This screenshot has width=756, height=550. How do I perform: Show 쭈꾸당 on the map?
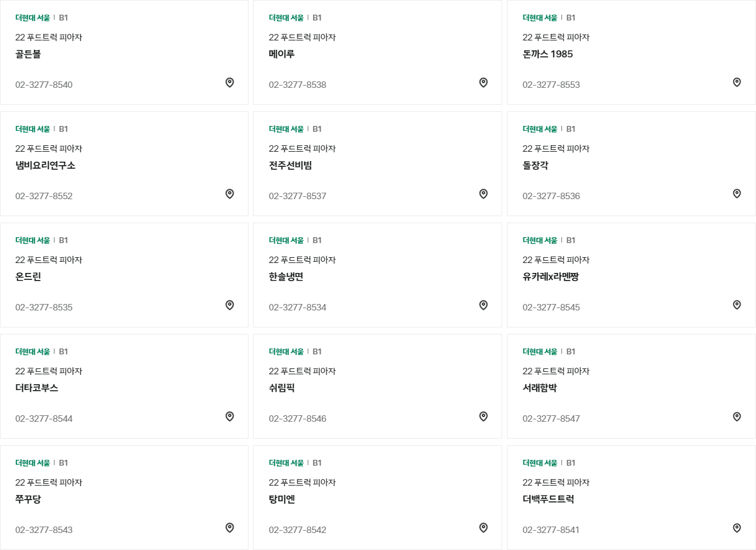(x=230, y=528)
